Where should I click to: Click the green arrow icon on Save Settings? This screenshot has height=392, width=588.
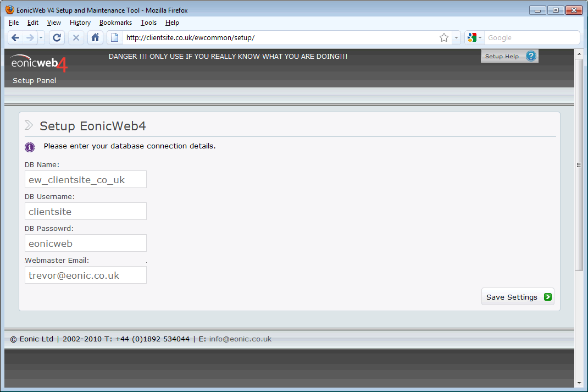547,297
